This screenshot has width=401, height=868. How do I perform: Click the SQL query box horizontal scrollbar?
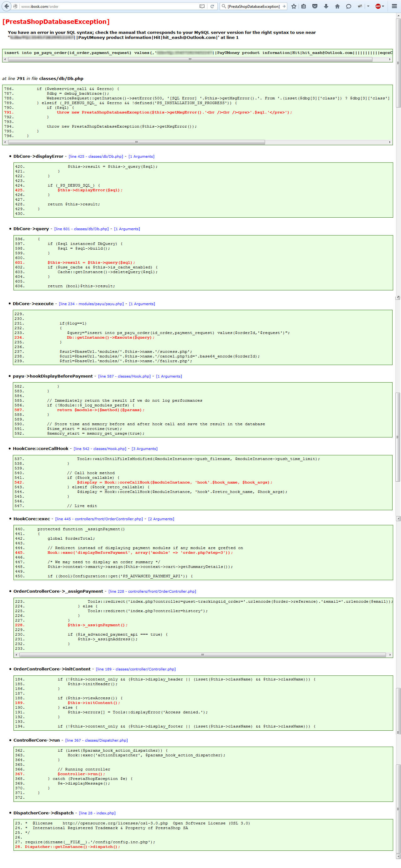click(190, 59)
